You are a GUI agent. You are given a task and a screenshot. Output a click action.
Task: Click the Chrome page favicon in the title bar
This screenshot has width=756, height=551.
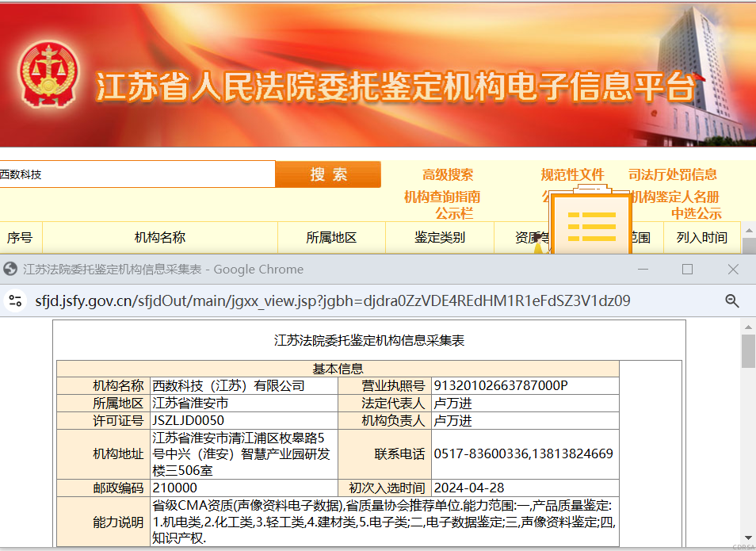point(10,270)
